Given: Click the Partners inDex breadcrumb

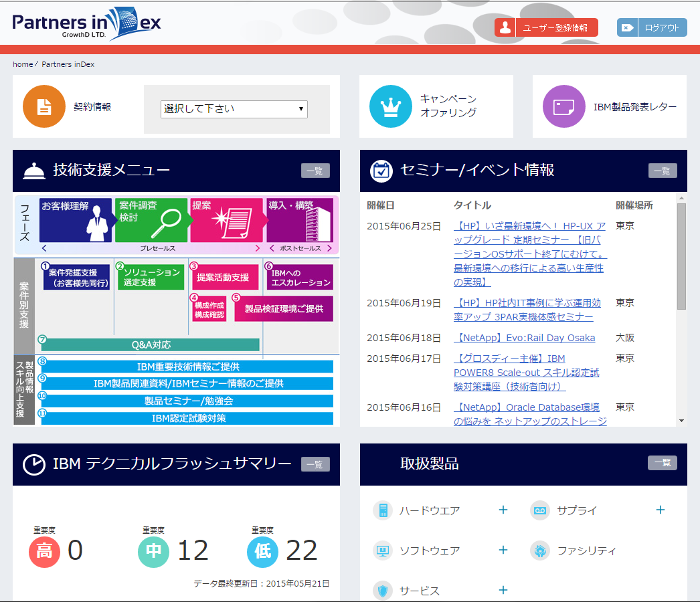Looking at the screenshot, I should click(x=68, y=64).
